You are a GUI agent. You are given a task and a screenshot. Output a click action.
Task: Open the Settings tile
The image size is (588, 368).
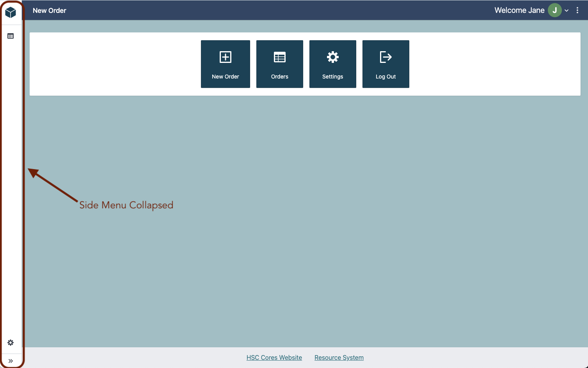[333, 64]
